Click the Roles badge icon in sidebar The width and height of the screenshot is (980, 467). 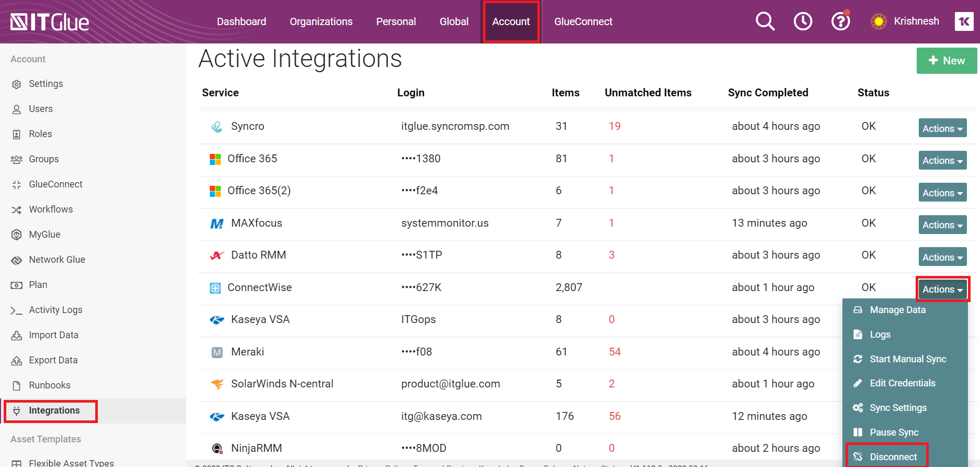coord(17,135)
